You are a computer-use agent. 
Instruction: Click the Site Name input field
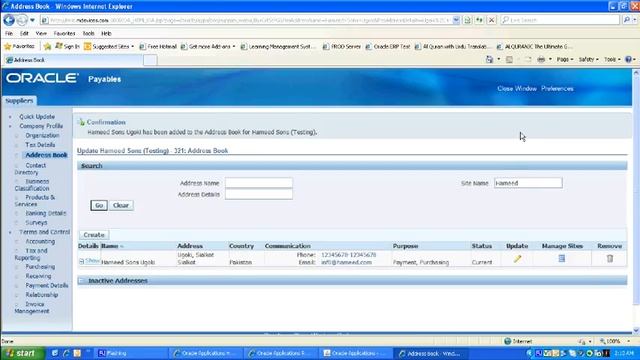(528, 183)
